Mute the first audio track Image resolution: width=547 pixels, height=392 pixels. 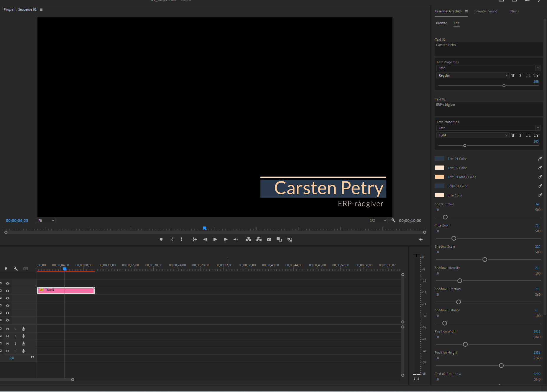coord(7,329)
